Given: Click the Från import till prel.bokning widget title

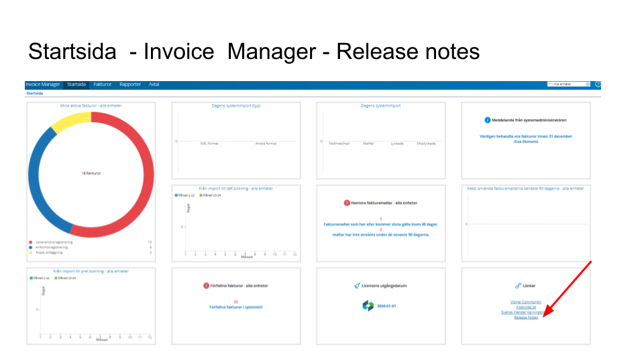Looking at the screenshot, I should (x=91, y=271).
